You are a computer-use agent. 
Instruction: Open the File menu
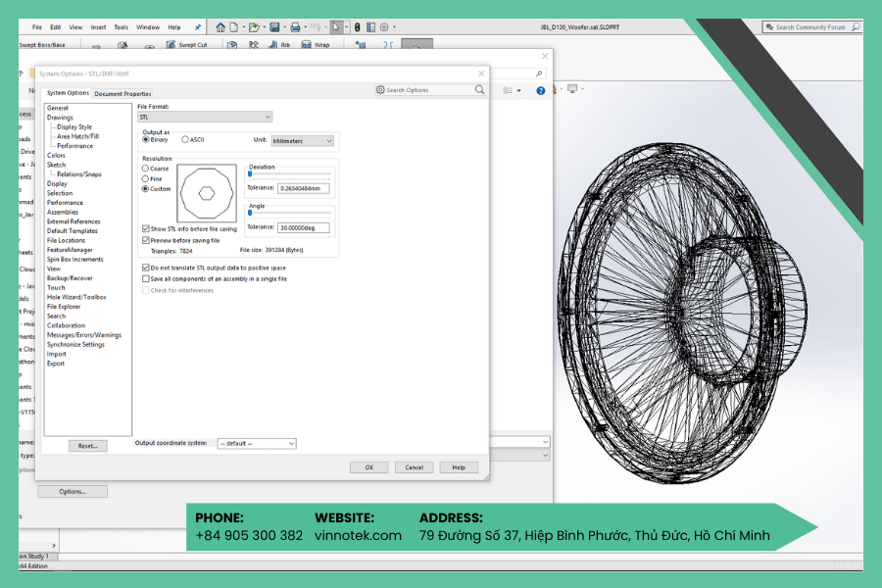click(x=37, y=27)
